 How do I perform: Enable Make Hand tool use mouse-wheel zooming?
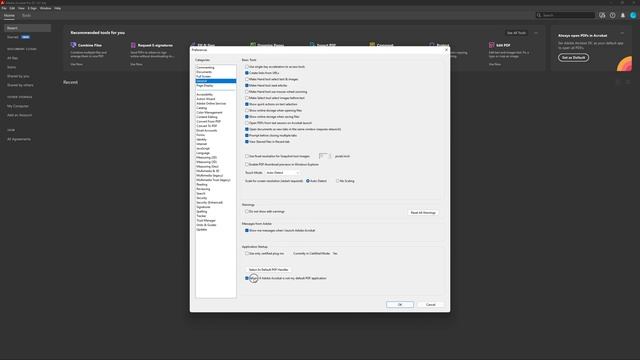pos(247,92)
